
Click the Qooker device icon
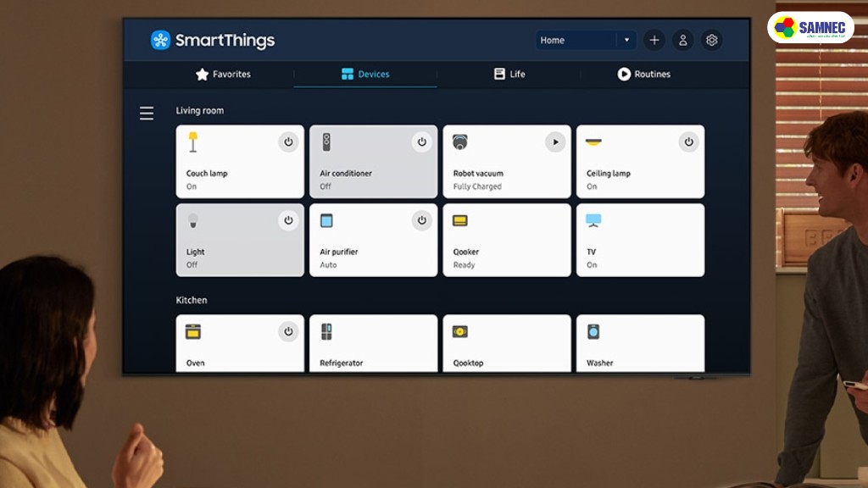pyautogui.click(x=460, y=221)
